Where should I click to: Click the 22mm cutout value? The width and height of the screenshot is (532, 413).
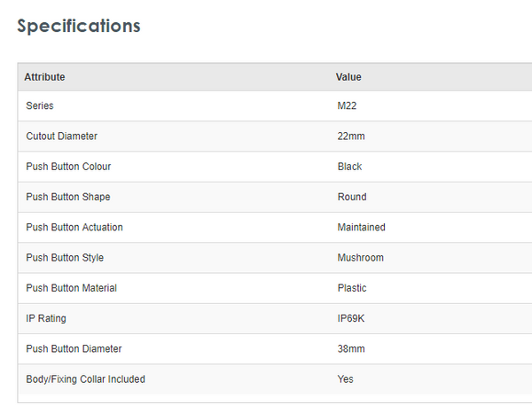[351, 136]
